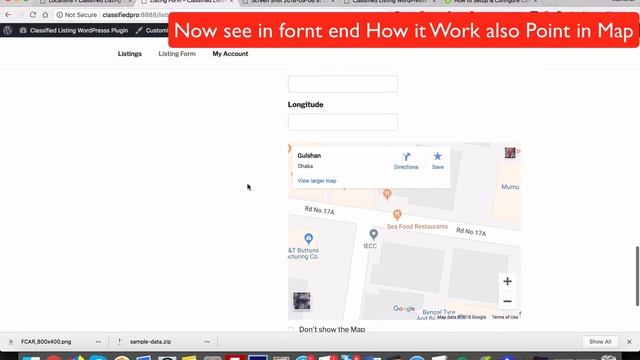
Task: Open the Google account avatar on map
Action: tap(510, 153)
